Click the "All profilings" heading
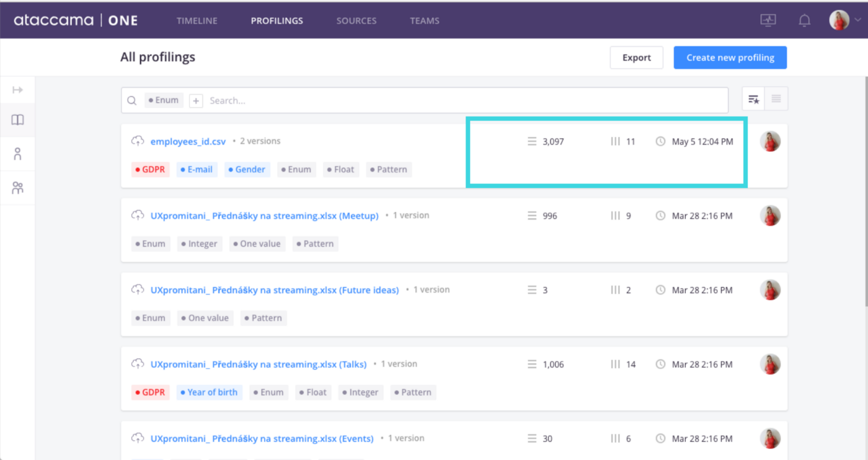Viewport: 868px width, 460px height. pyautogui.click(x=157, y=57)
